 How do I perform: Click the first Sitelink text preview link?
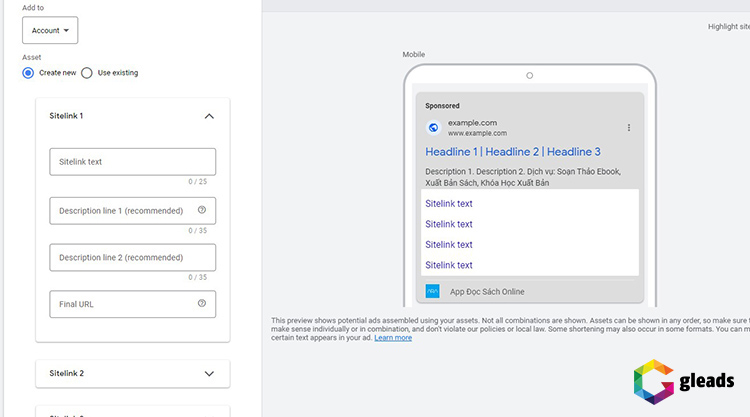point(449,204)
